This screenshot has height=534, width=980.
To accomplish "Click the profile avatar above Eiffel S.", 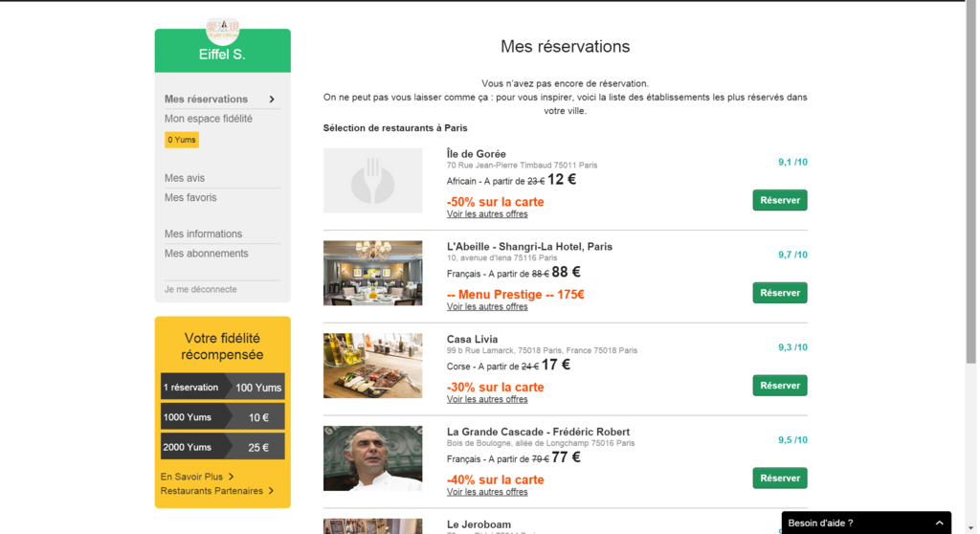I will (222, 29).
